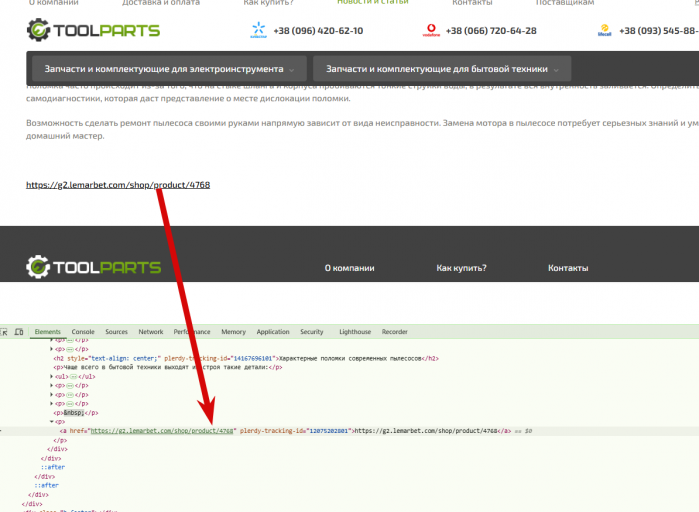
Task: Switch to the Console tab
Action: click(x=83, y=332)
